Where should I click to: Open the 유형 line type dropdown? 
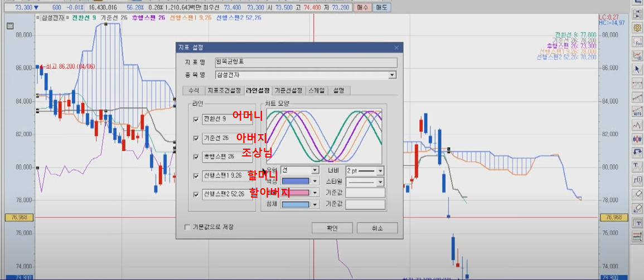(315, 170)
